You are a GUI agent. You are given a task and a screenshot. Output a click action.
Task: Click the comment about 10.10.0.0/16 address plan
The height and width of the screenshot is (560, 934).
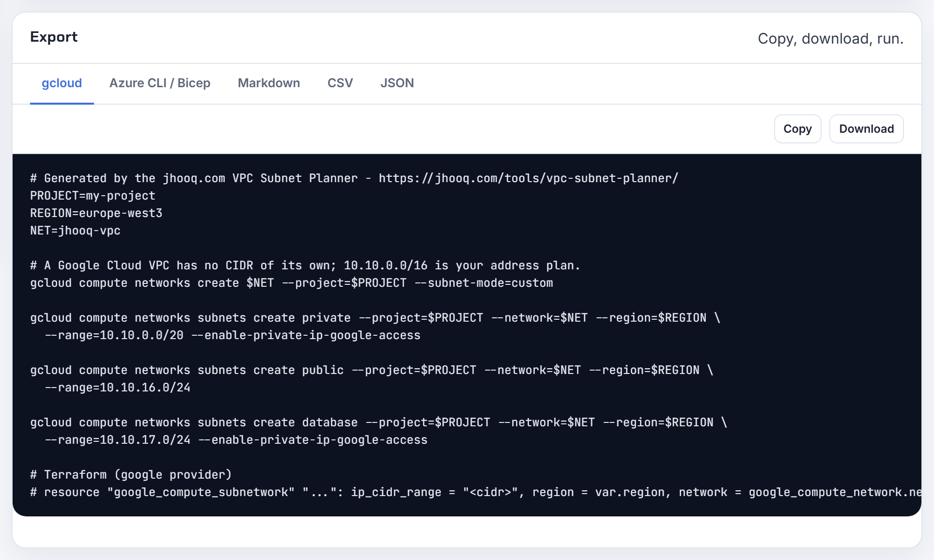coord(305,265)
